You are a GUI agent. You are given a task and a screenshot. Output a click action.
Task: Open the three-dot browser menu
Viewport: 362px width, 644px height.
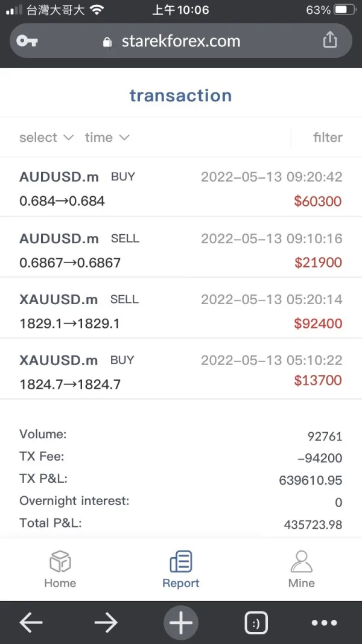324,623
